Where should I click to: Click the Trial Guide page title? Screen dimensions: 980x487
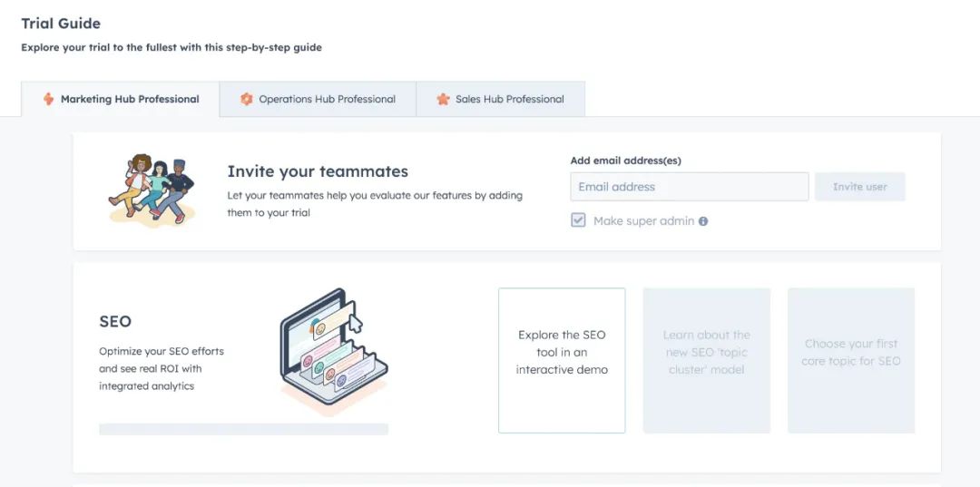coord(61,24)
